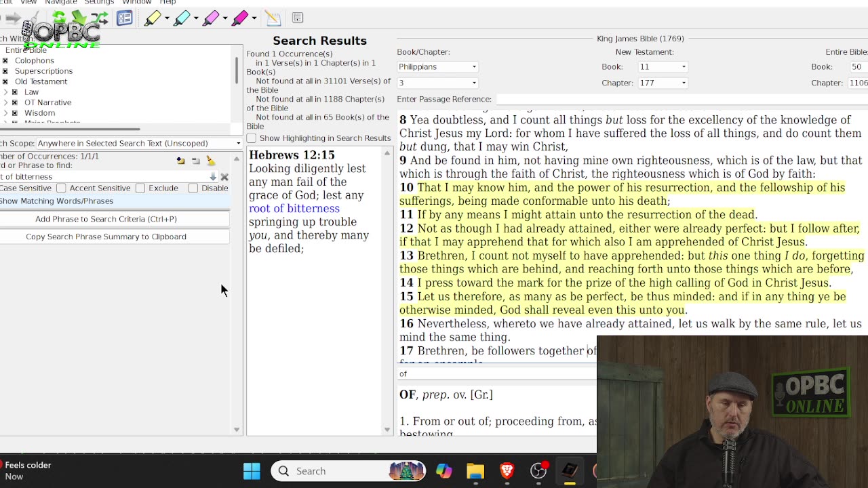The image size is (868, 488).
Task: Click the search phrase input field
Action: [x=103, y=177]
